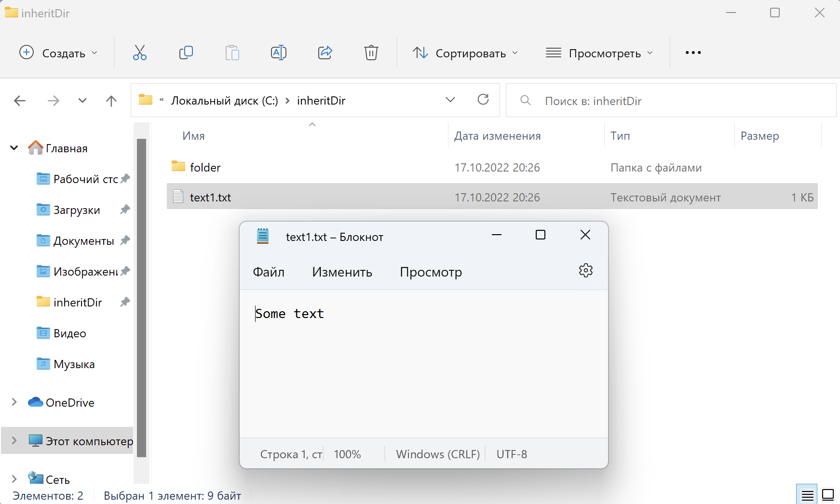Open the Сортировать dropdown
The width and height of the screenshot is (840, 504).
(466, 53)
